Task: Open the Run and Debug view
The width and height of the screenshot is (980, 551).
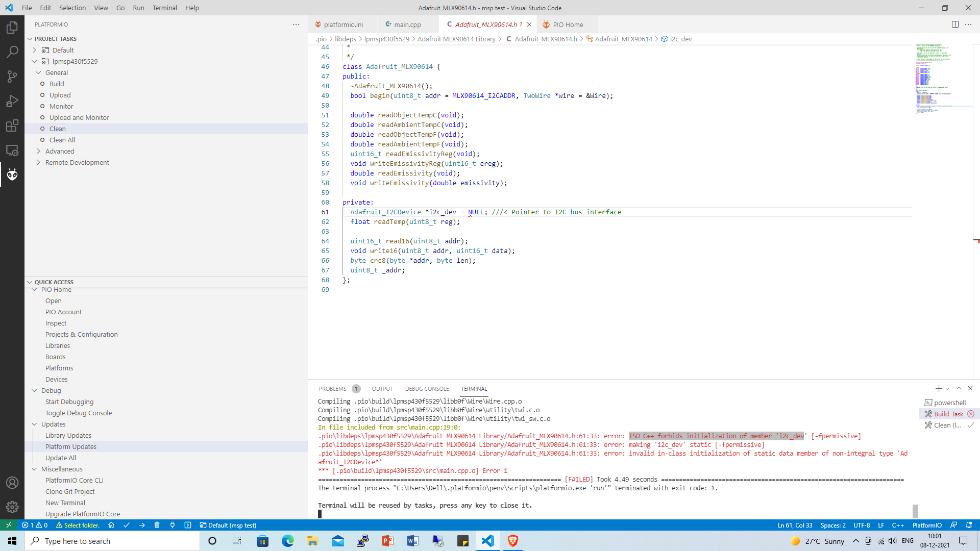Action: [12, 101]
